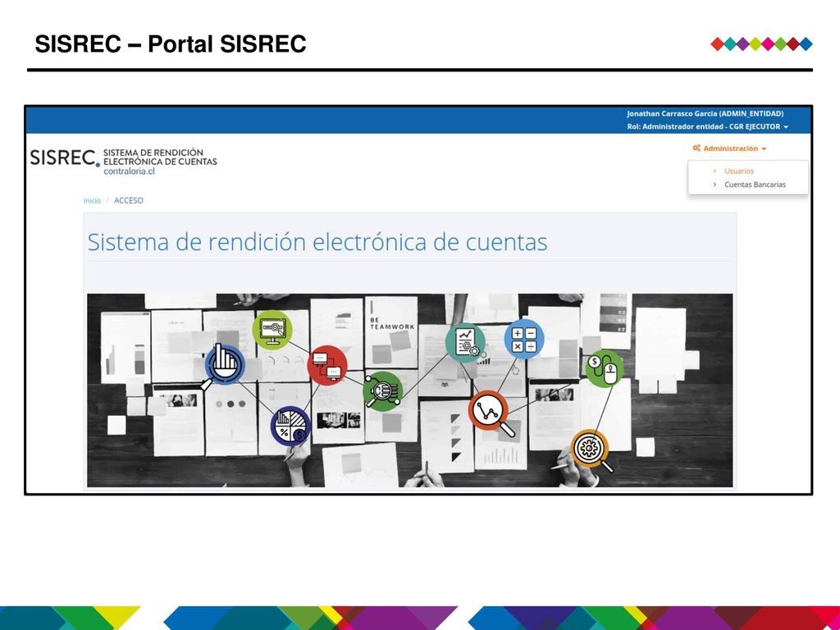The height and width of the screenshot is (630, 840).
Task: Choose Cuentas Bancarias from the menu
Action: (755, 185)
